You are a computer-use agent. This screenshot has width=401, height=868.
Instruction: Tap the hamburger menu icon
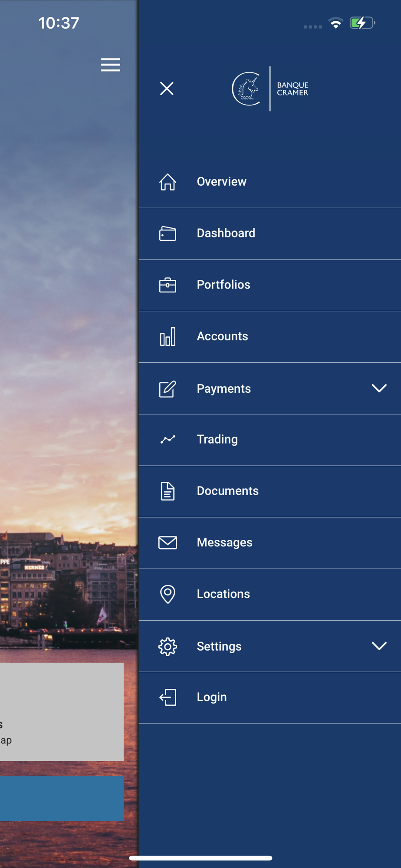[111, 65]
